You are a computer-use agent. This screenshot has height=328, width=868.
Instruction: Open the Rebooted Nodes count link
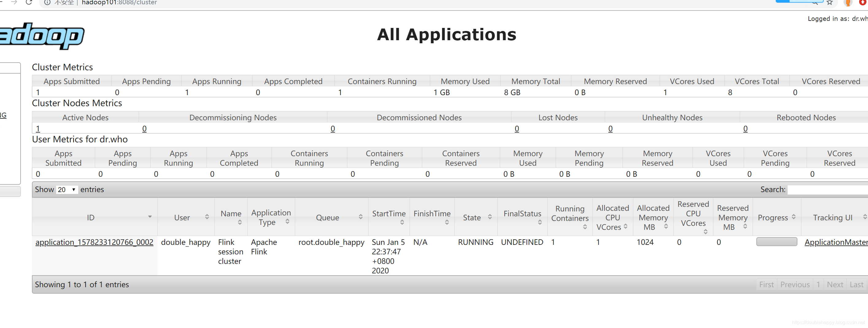pos(745,129)
